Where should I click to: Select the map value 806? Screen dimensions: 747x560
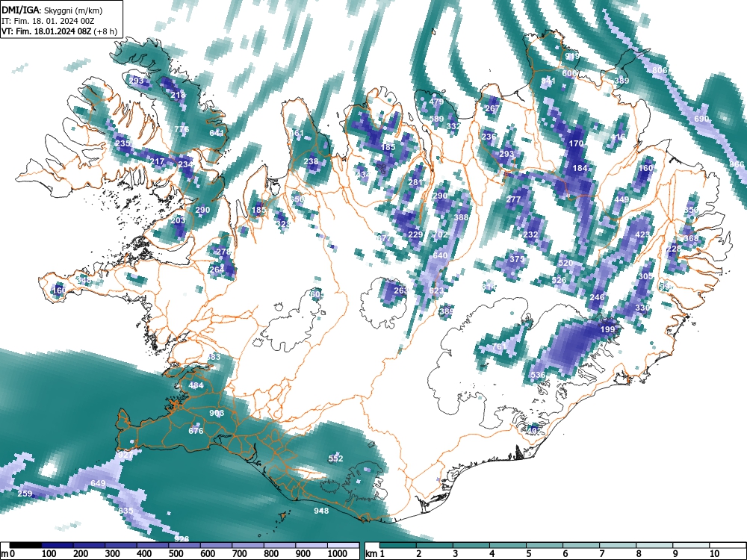[x=660, y=70]
